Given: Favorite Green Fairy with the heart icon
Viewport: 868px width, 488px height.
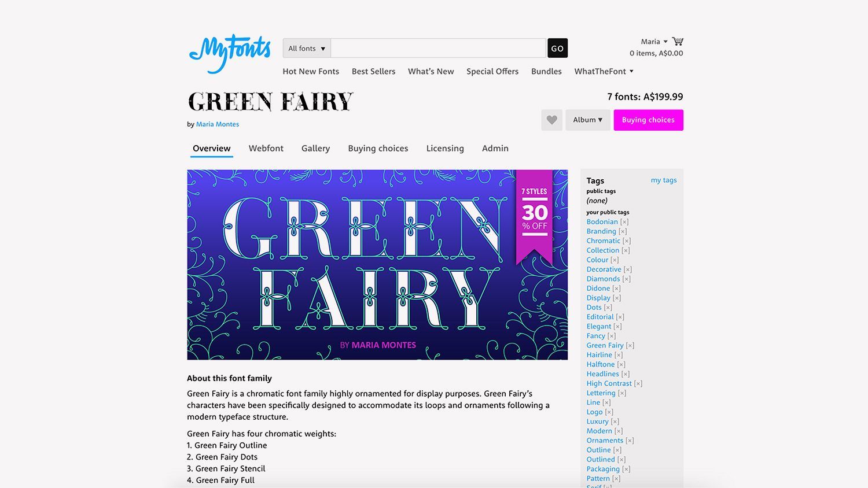Looking at the screenshot, I should [x=552, y=120].
